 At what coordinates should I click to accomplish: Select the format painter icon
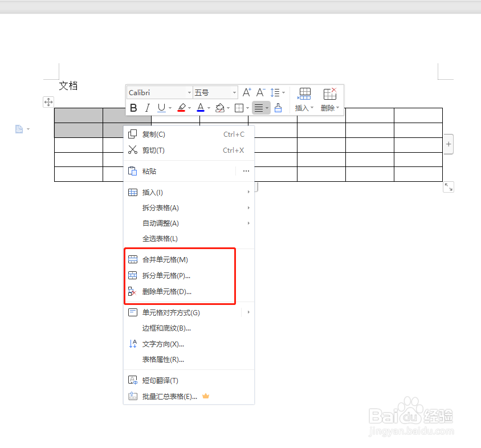279,108
